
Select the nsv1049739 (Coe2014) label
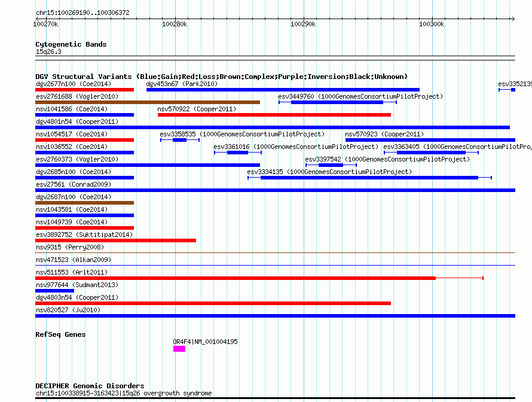72,222
